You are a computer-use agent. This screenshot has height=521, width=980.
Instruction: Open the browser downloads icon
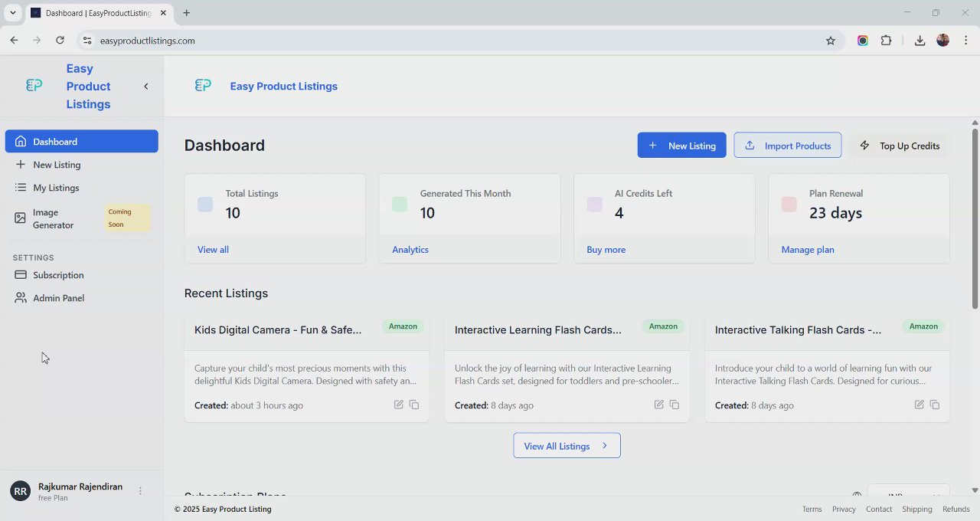click(x=920, y=41)
